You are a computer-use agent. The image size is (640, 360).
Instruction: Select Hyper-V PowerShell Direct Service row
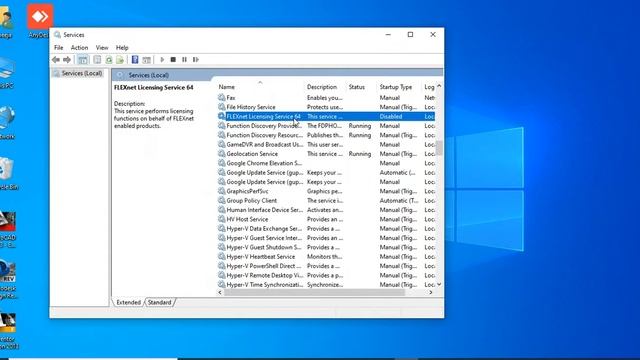(x=326, y=266)
